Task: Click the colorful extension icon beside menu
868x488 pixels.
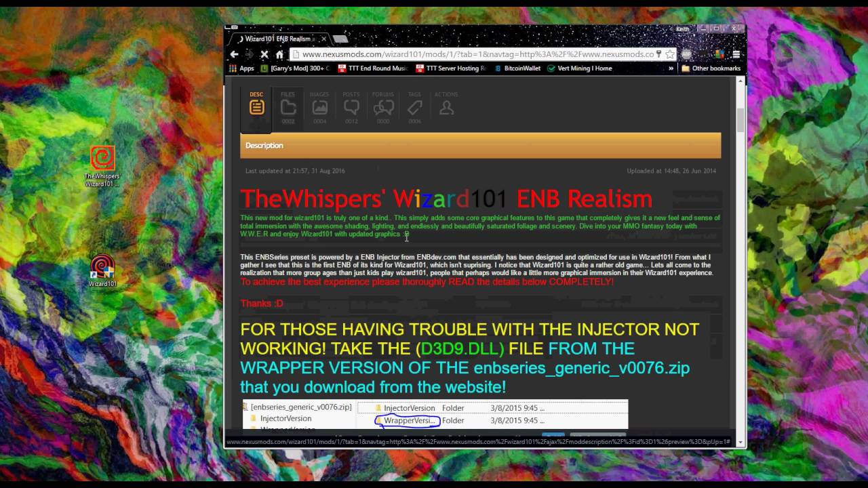Action: [x=719, y=54]
